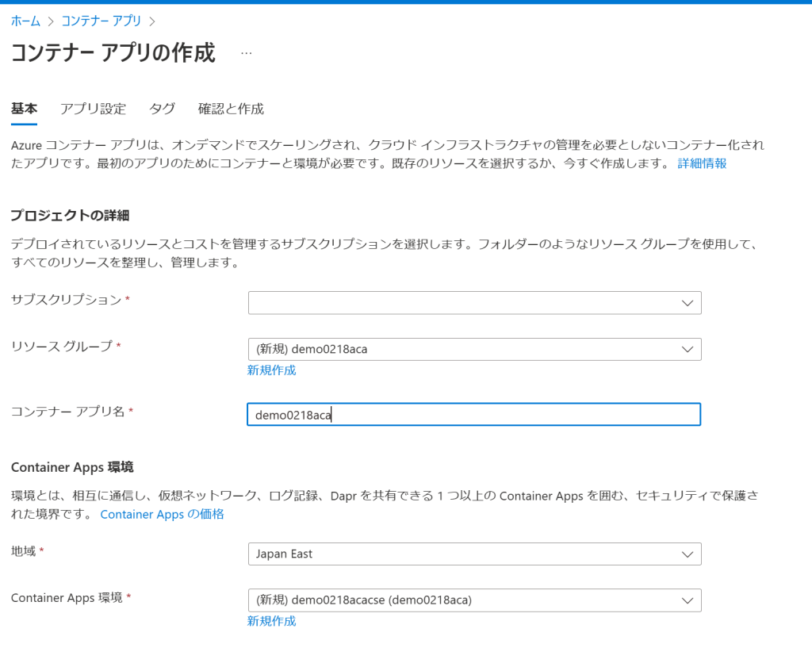
Task: Click the プロジェクトの詳細 heading
Action: 70,216
